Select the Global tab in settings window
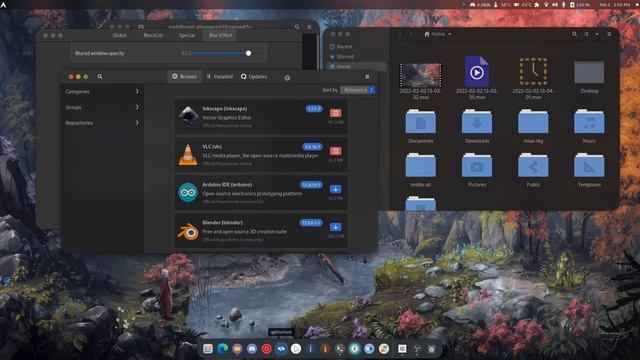The image size is (640, 360). [x=119, y=35]
